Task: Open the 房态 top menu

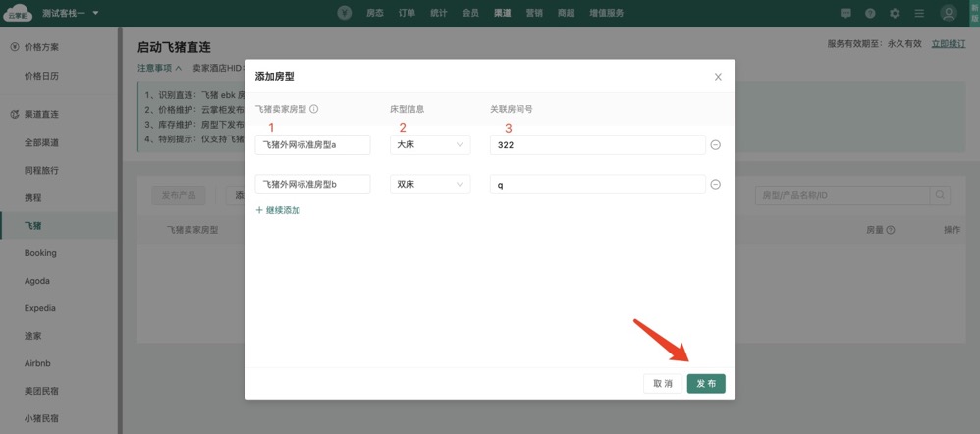Action: coord(374,14)
